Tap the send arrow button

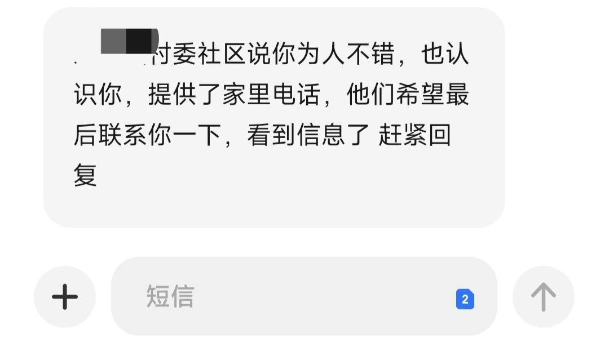pos(544,297)
